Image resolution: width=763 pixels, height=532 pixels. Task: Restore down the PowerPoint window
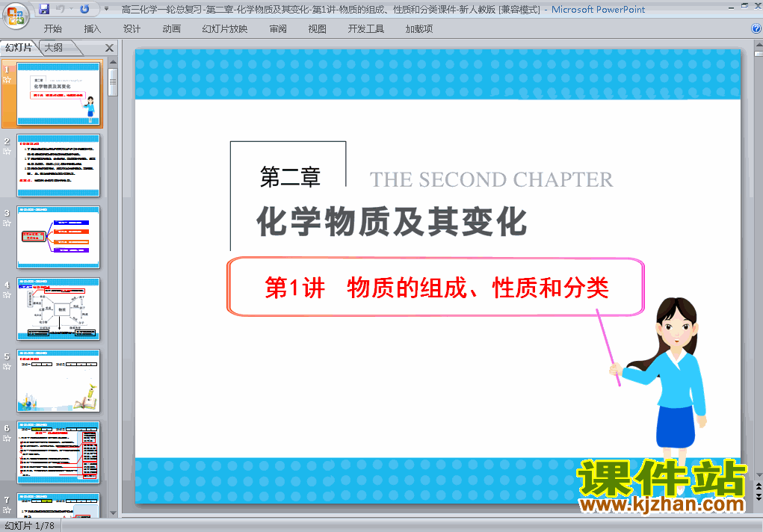(744, 6)
